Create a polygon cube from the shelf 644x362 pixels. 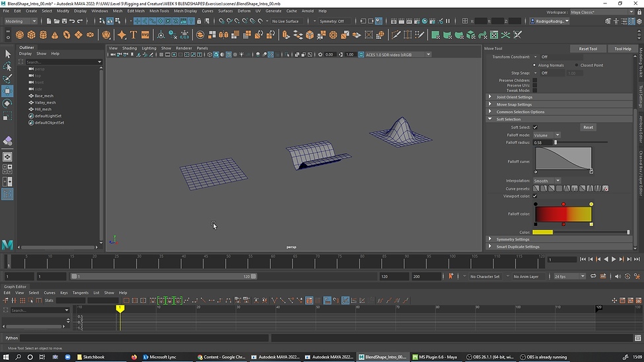click(31, 35)
